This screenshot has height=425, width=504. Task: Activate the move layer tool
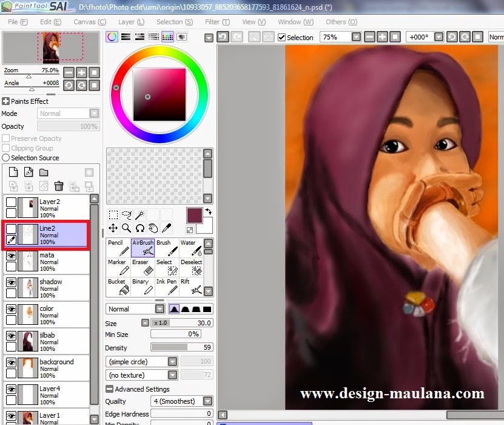pos(113,228)
